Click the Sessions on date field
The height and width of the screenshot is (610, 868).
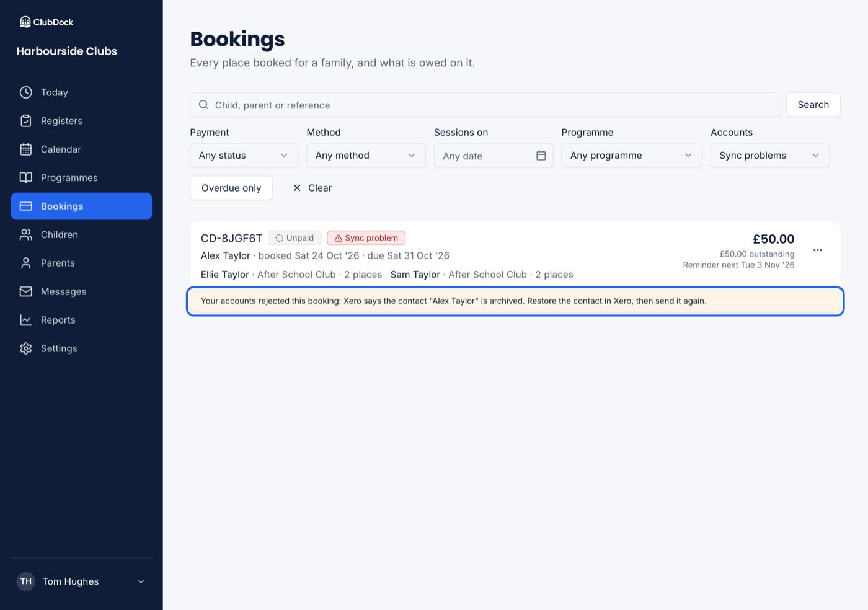click(x=494, y=156)
